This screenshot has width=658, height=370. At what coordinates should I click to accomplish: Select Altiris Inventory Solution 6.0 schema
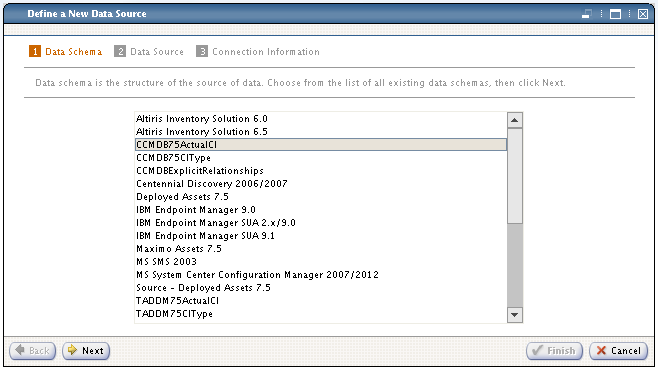(321, 119)
